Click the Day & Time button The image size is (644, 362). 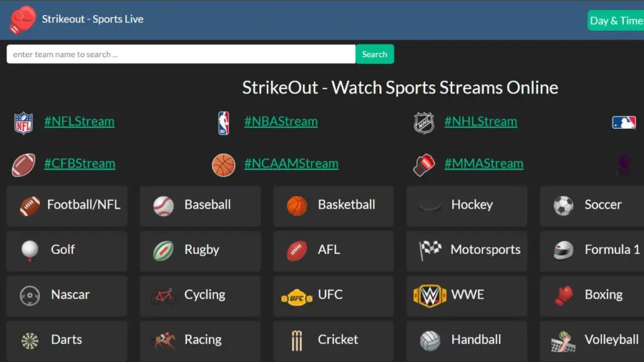pyautogui.click(x=616, y=21)
